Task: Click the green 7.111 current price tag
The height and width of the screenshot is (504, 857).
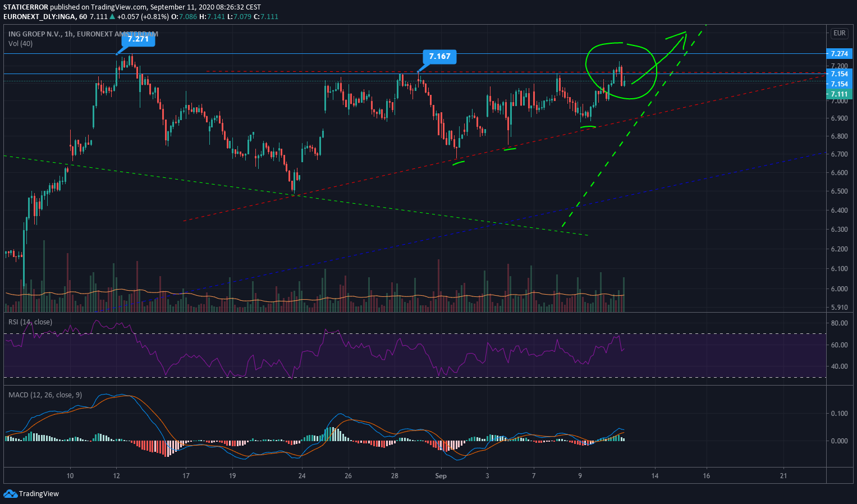Action: [840, 94]
